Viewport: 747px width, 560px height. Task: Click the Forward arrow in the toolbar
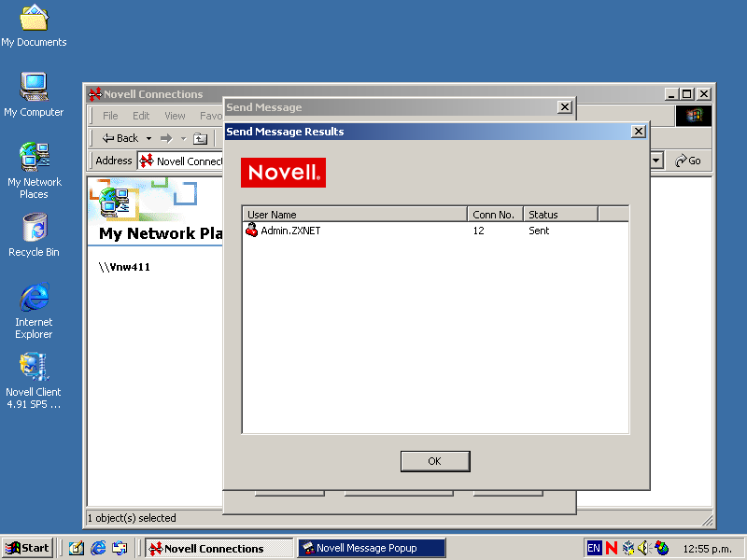tap(166, 138)
